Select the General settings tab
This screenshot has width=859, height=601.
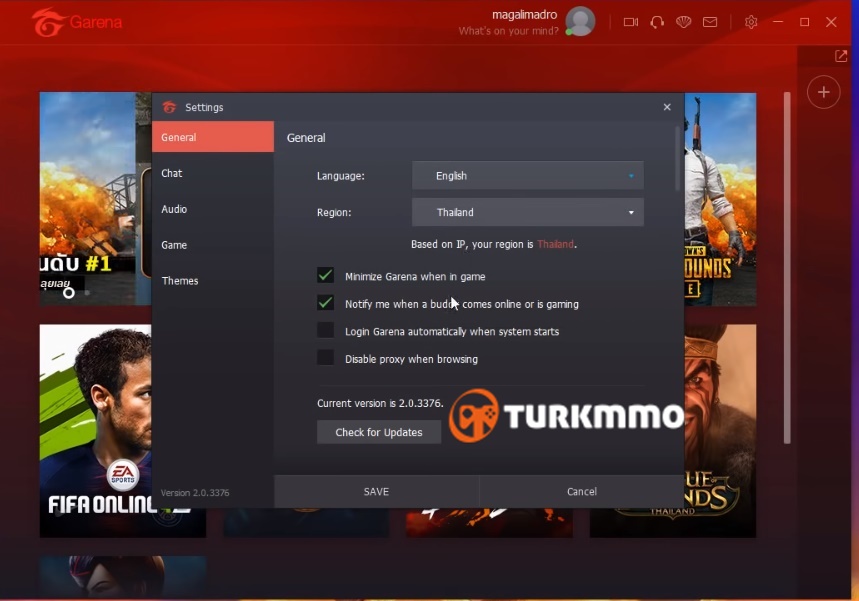[x=213, y=137]
